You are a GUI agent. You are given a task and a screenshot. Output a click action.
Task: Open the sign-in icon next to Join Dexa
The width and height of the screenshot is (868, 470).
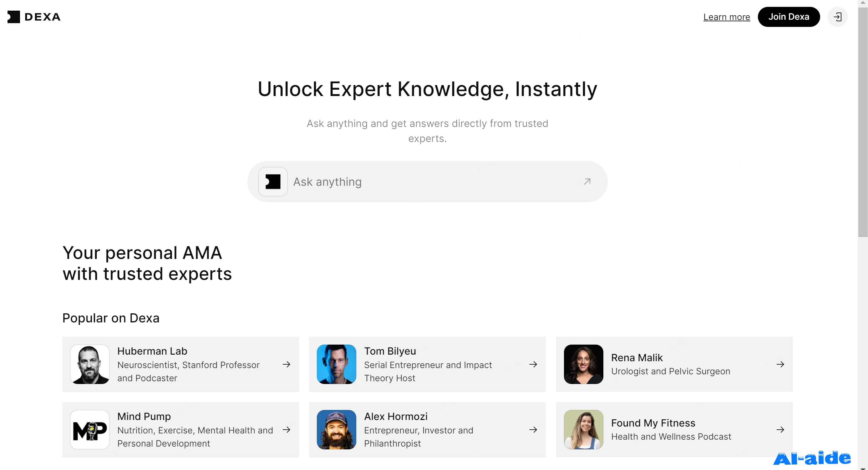837,17
